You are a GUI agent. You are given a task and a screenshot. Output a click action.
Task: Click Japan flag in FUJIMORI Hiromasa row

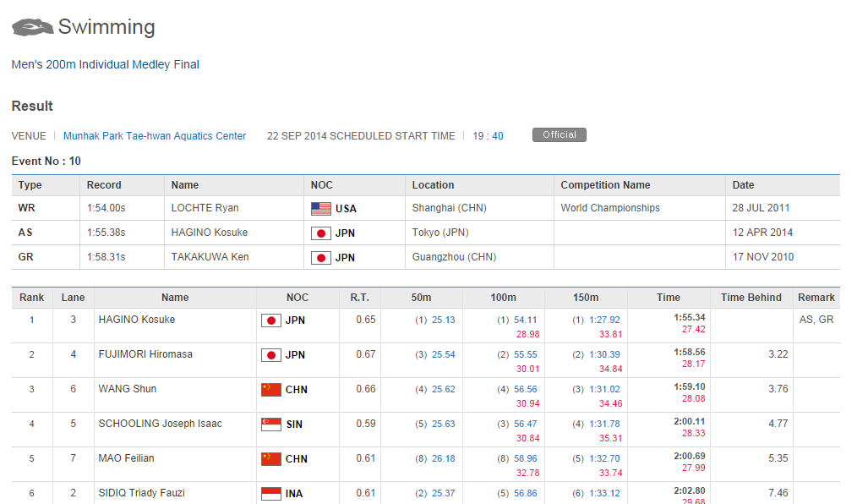tap(271, 355)
